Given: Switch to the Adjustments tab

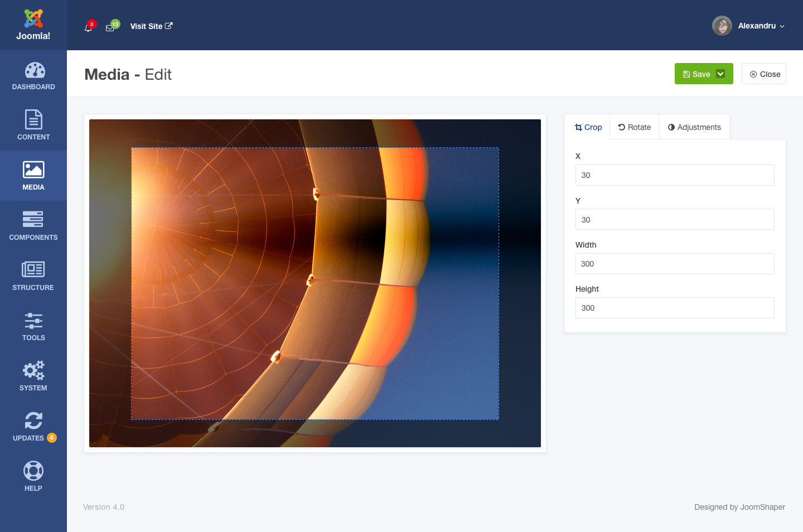Looking at the screenshot, I should 694,127.
